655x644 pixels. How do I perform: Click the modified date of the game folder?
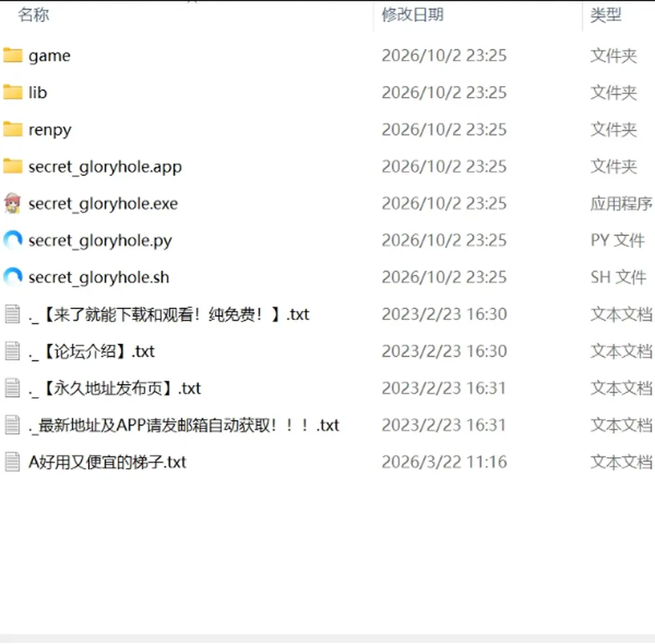tap(444, 55)
